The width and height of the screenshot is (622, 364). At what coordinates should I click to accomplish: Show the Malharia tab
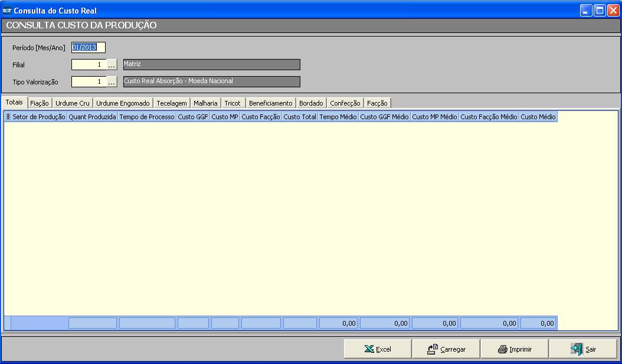click(x=205, y=103)
